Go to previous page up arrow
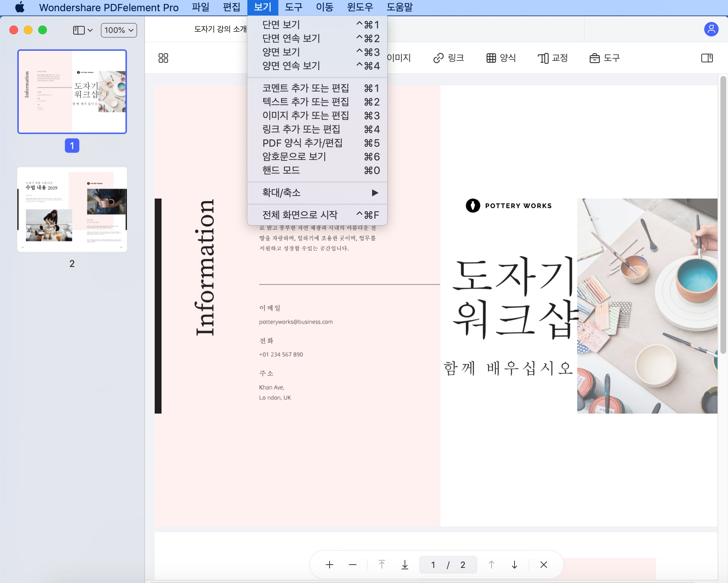728x583 pixels. click(x=491, y=565)
